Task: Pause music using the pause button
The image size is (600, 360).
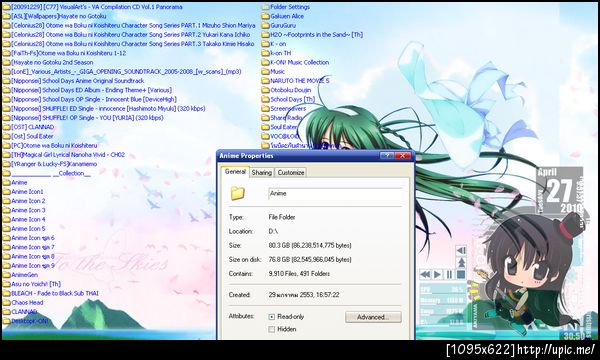Action: point(449,274)
